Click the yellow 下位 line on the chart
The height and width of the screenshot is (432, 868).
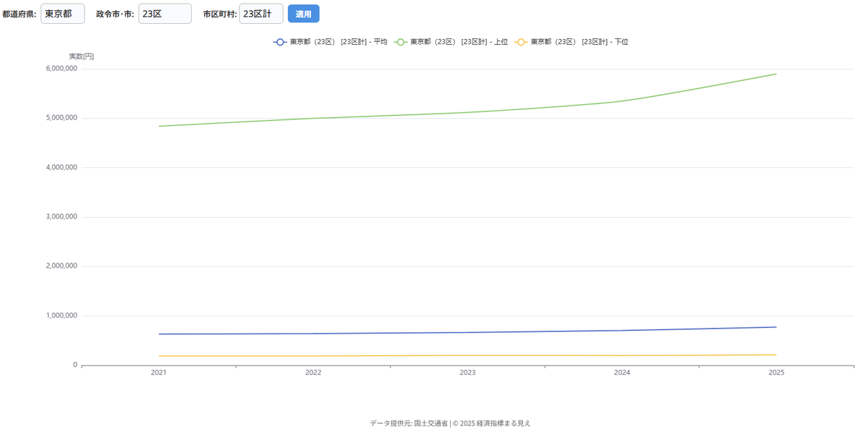(x=467, y=355)
